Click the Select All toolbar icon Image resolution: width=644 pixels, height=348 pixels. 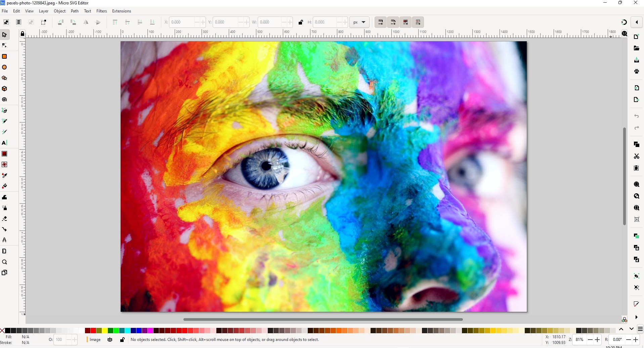(x=6, y=22)
